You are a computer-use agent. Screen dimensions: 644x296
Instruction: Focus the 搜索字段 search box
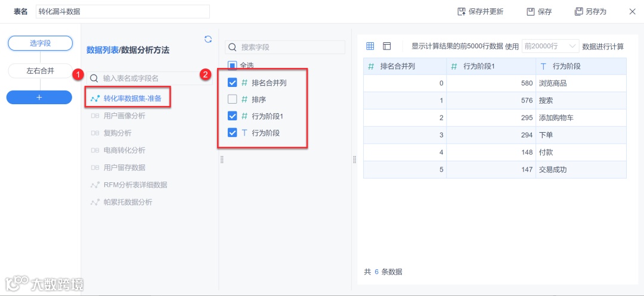[285, 47]
